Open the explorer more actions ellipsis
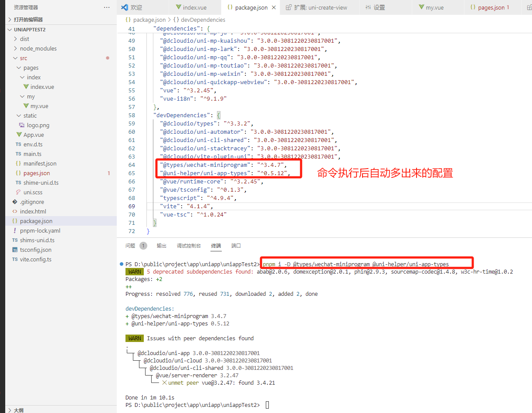This screenshot has width=532, height=413. [107, 7]
